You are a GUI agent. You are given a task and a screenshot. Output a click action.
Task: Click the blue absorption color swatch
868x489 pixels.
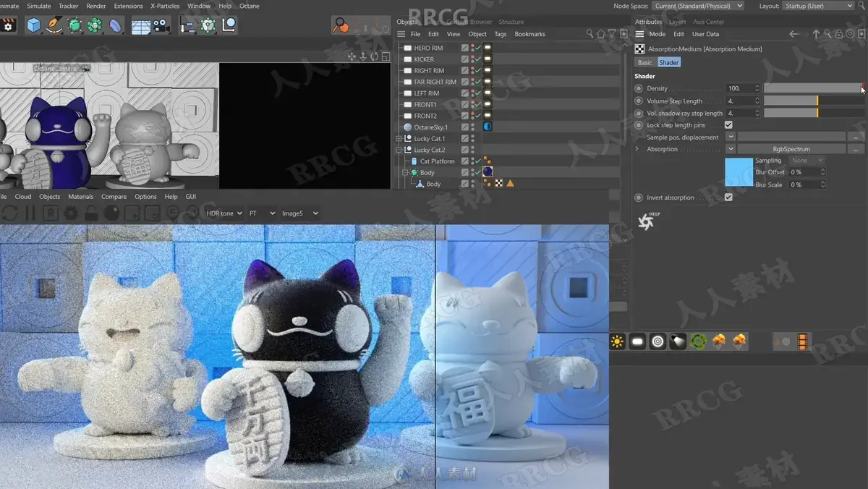pyautogui.click(x=739, y=173)
